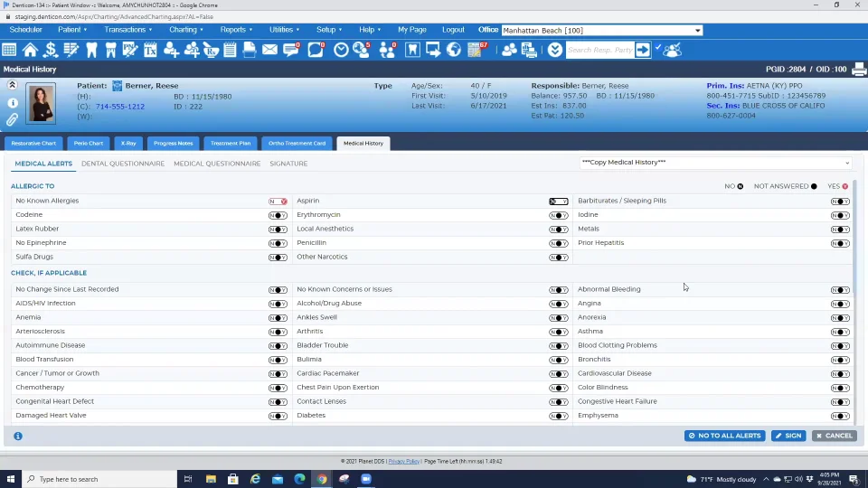The image size is (868, 488).
Task: Click the add family member icon
Action: tap(192, 50)
